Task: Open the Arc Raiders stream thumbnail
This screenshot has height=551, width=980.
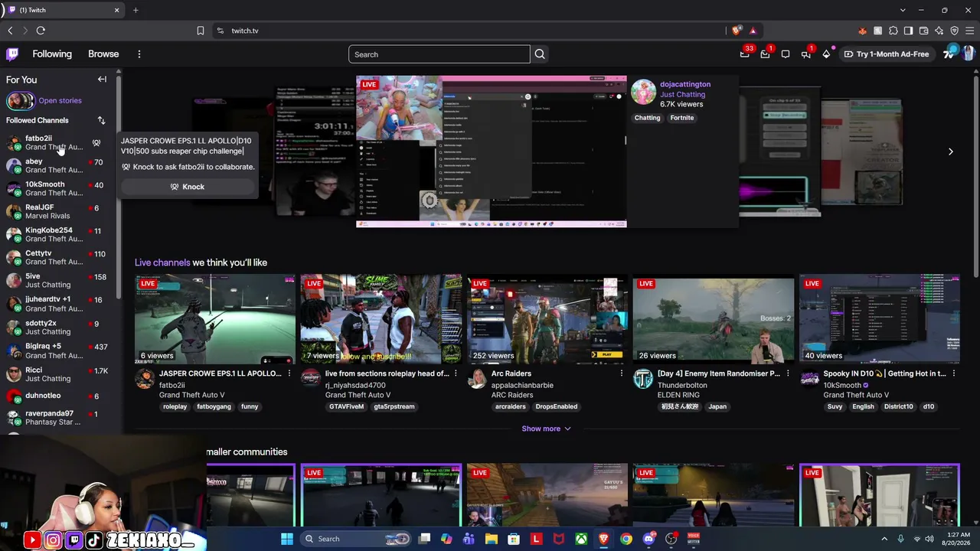Action: 547,319
